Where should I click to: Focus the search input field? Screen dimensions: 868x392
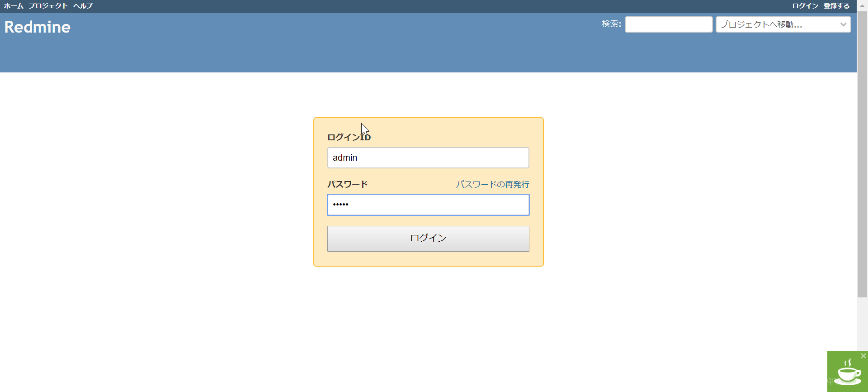pos(669,24)
